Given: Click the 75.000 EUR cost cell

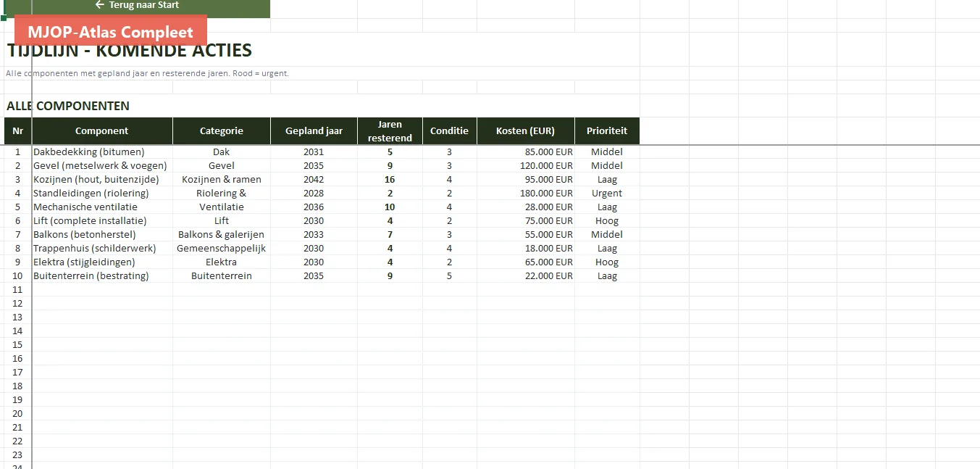Looking at the screenshot, I should (526, 221).
